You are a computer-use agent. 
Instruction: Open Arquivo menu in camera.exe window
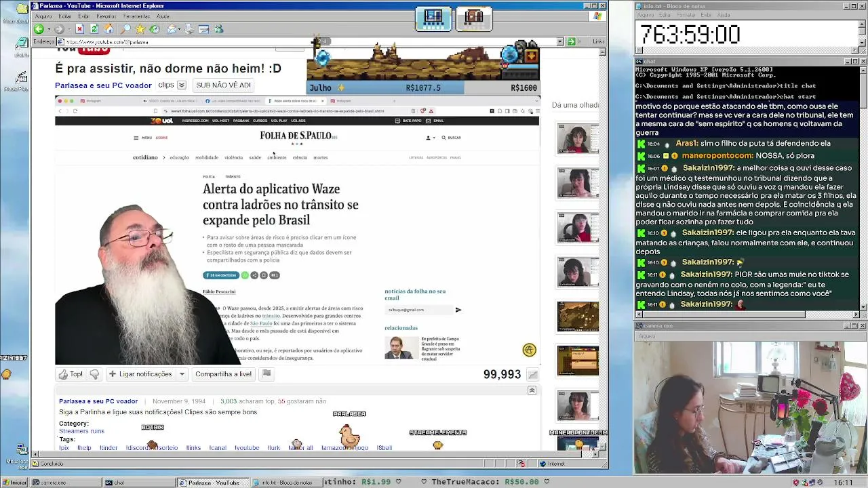click(647, 336)
